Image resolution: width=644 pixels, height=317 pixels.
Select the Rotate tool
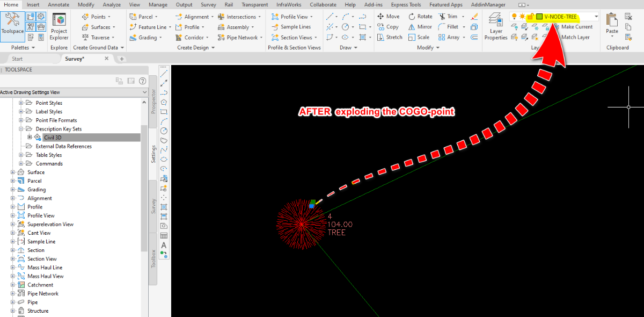(x=420, y=17)
